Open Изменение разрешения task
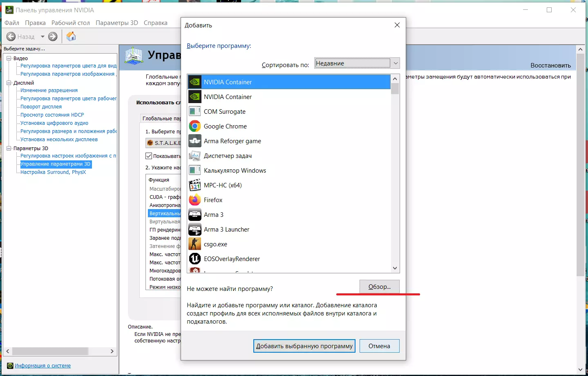Viewport: 588px width, 376px height. pyautogui.click(x=49, y=90)
